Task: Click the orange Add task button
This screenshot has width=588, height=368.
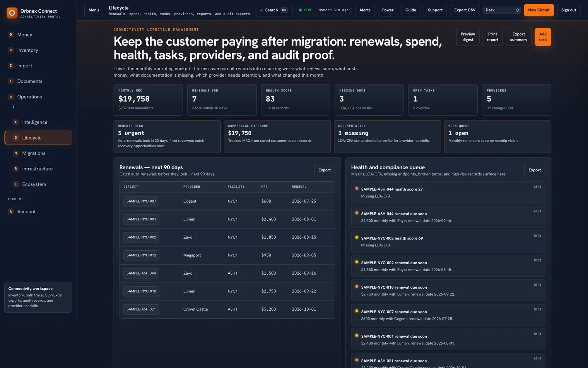Action: pos(543,37)
